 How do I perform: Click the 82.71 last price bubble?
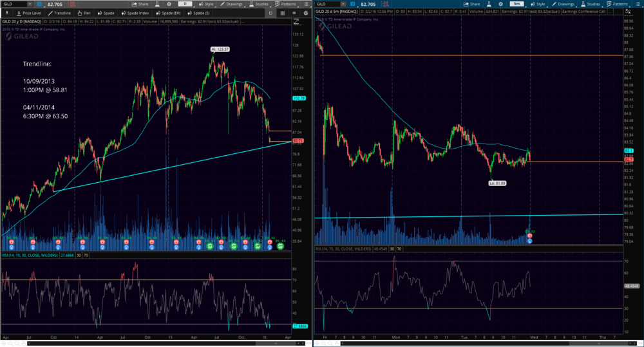pos(298,141)
